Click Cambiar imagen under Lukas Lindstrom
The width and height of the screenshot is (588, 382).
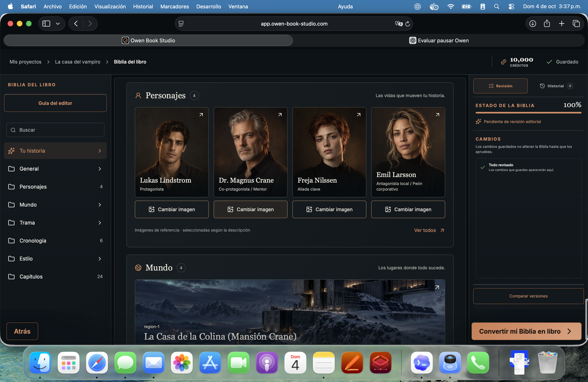(x=172, y=209)
